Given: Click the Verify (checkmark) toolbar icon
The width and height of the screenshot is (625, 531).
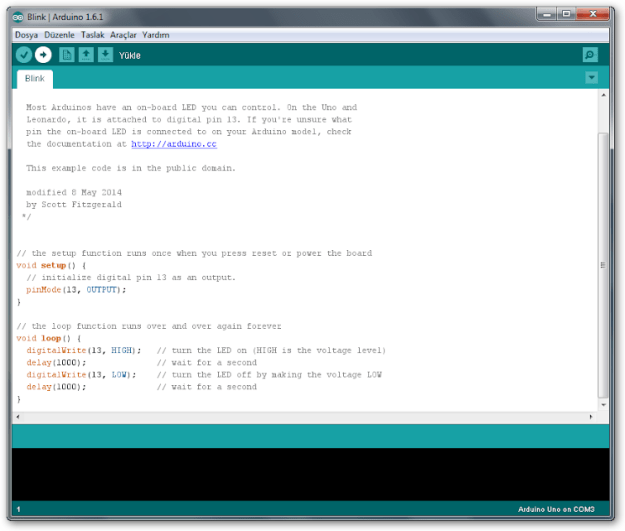Looking at the screenshot, I should [24, 54].
